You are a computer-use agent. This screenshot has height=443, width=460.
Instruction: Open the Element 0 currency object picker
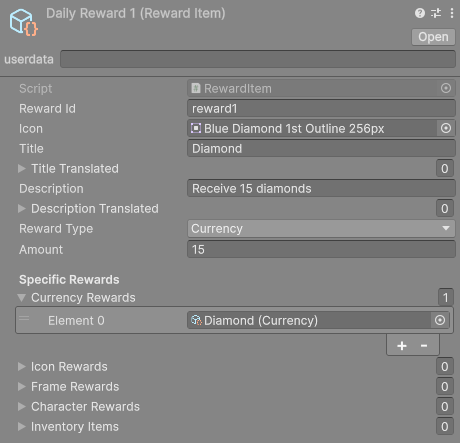tap(440, 320)
